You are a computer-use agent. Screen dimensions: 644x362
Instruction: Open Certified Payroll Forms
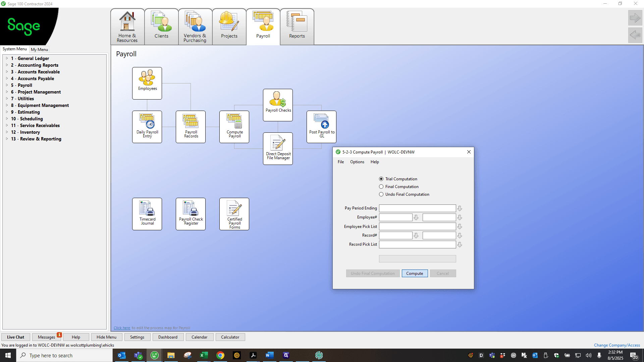[234, 214]
